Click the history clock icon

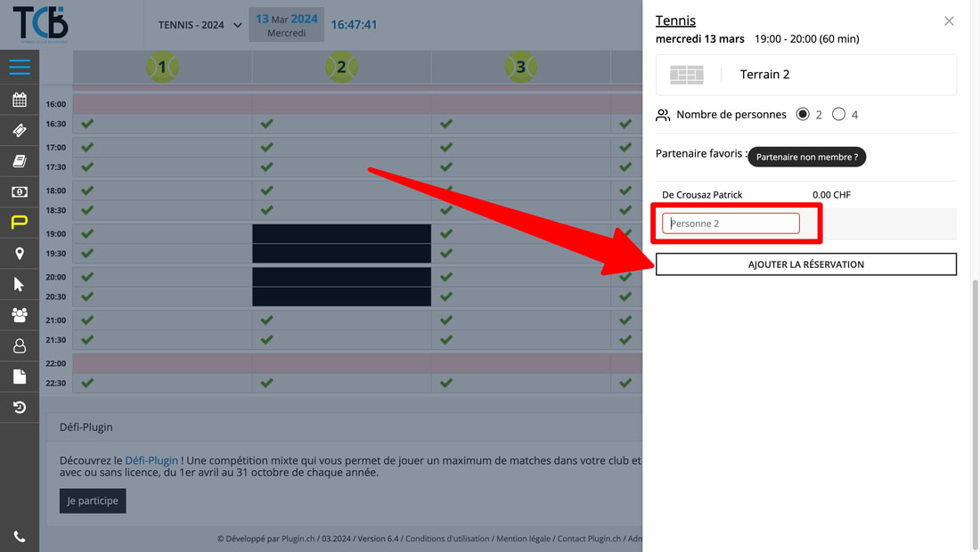pos(20,408)
